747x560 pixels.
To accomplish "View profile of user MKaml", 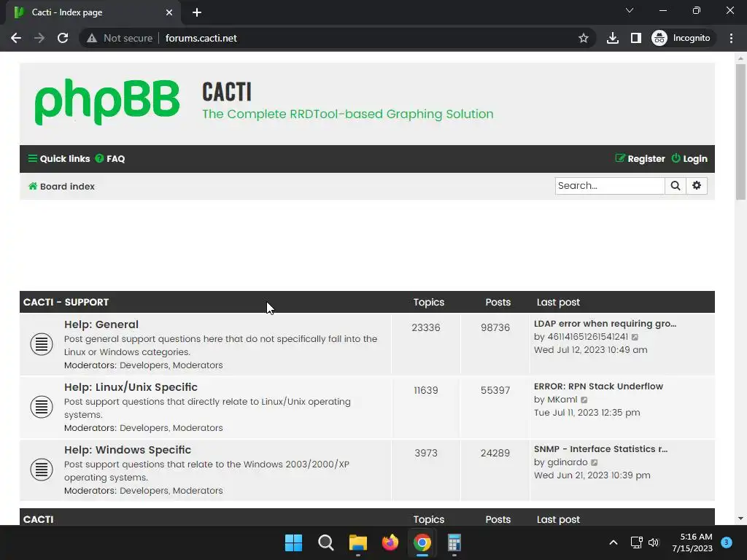I will point(562,400).
